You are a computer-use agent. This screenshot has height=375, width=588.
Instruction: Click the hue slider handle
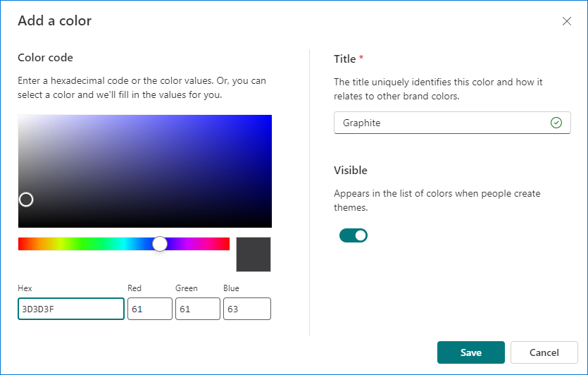[160, 244]
